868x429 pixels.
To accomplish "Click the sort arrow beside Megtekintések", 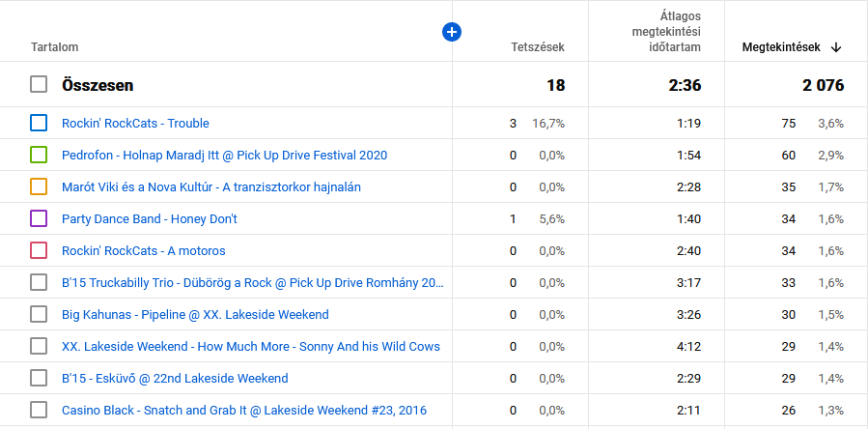I will pos(836,47).
